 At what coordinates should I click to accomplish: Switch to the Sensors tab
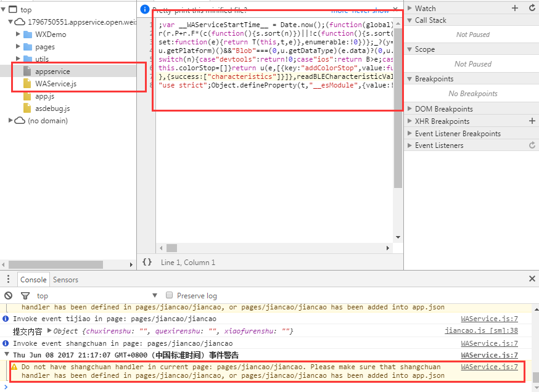[65, 280]
